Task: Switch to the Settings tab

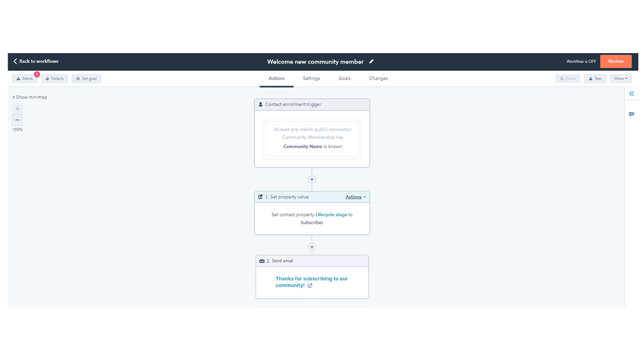Action: pos(311,78)
